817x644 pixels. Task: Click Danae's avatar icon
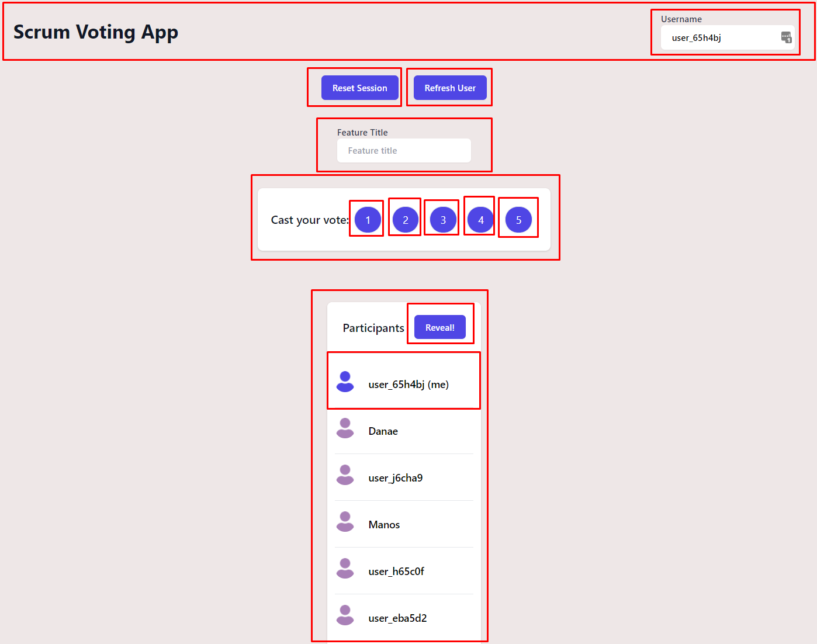345,428
